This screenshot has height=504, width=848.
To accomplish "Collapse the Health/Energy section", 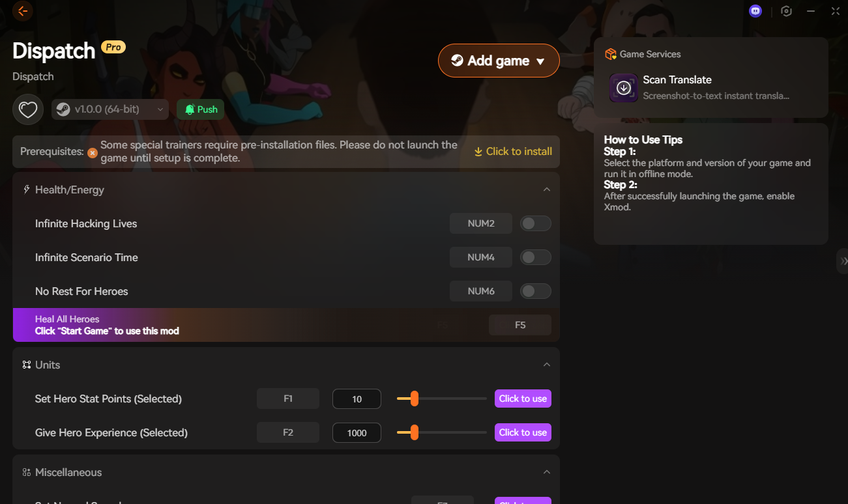I will 547,189.
